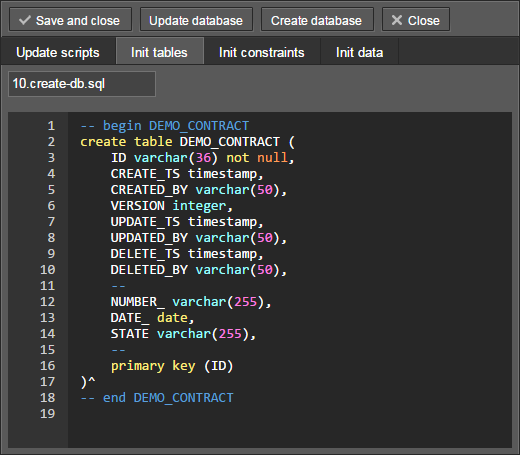
Task: Click line number 19 in the gutter
Action: click(x=47, y=414)
